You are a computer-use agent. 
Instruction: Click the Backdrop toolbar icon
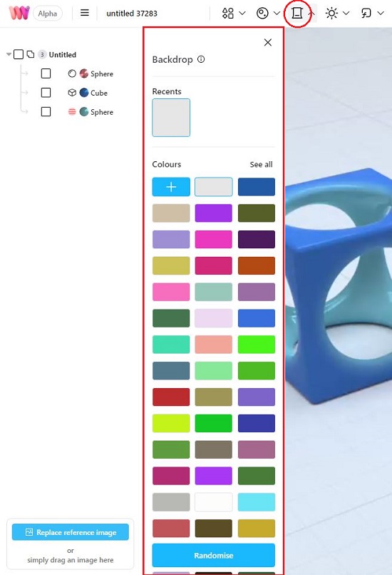297,14
